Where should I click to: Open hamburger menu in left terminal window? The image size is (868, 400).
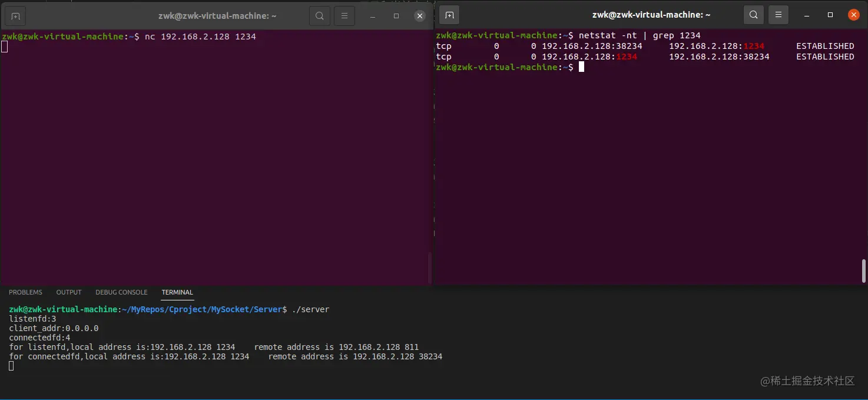[344, 16]
